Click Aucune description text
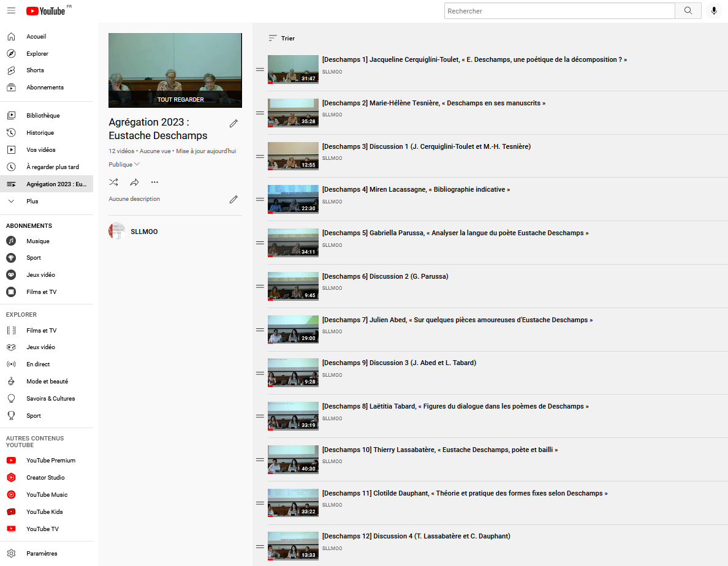The height and width of the screenshot is (566, 728). 134,199
